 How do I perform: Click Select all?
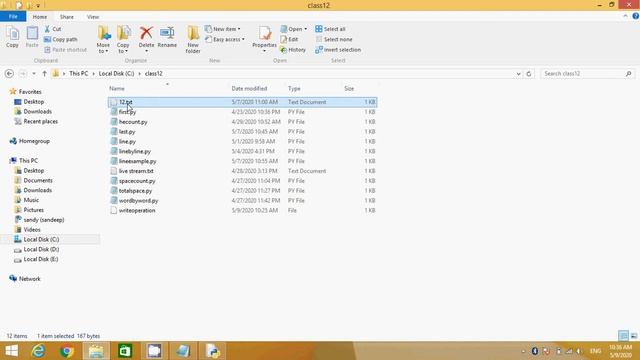(x=330, y=29)
